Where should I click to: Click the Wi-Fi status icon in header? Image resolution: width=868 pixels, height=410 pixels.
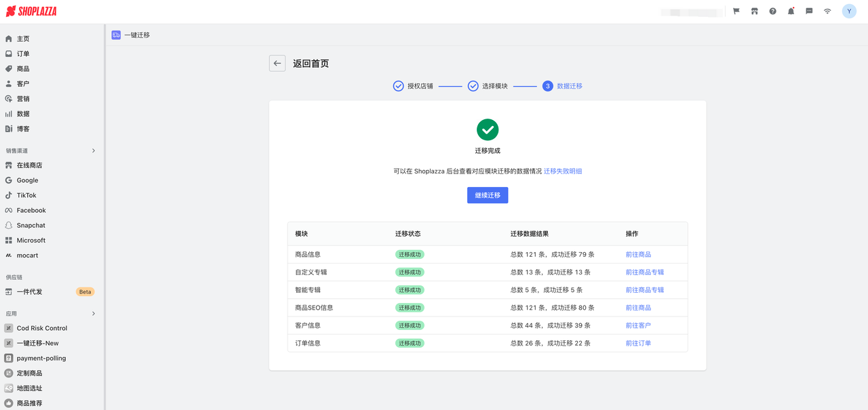coord(827,12)
